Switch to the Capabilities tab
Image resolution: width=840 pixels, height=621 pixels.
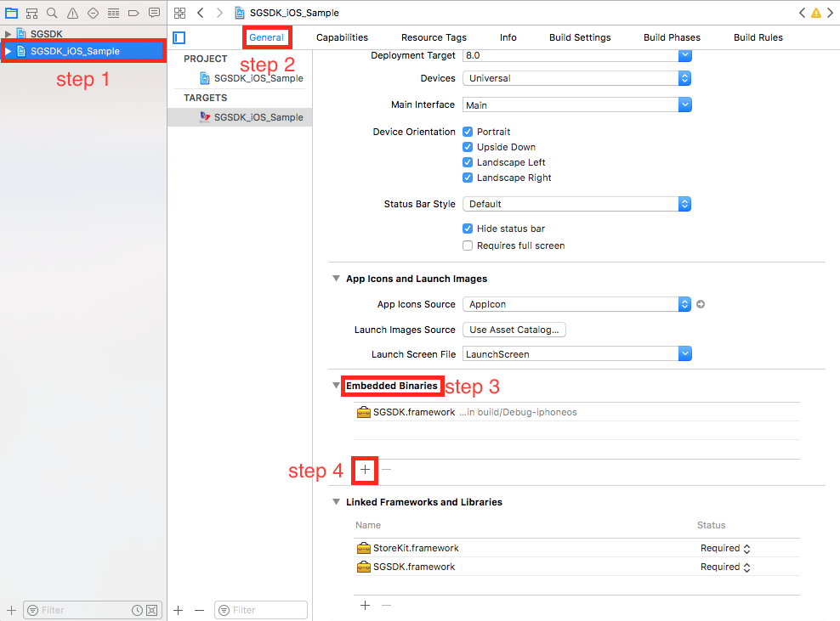(342, 37)
